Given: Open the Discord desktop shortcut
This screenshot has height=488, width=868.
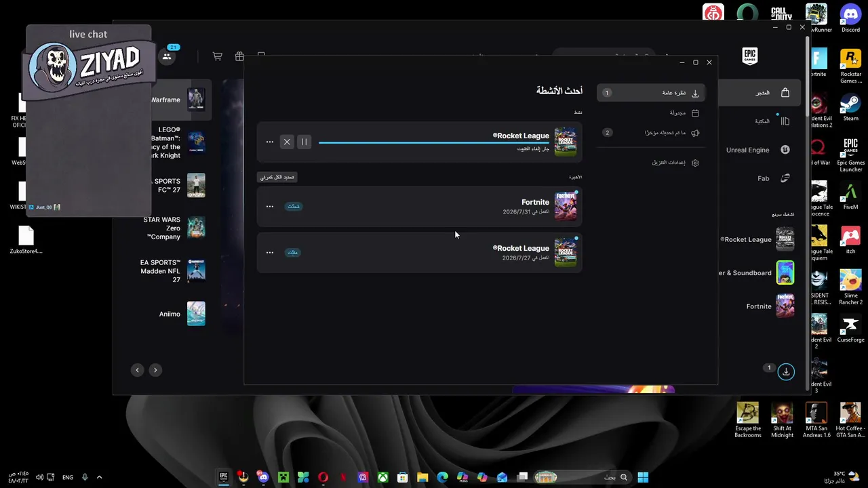Looking at the screenshot, I should point(850,18).
